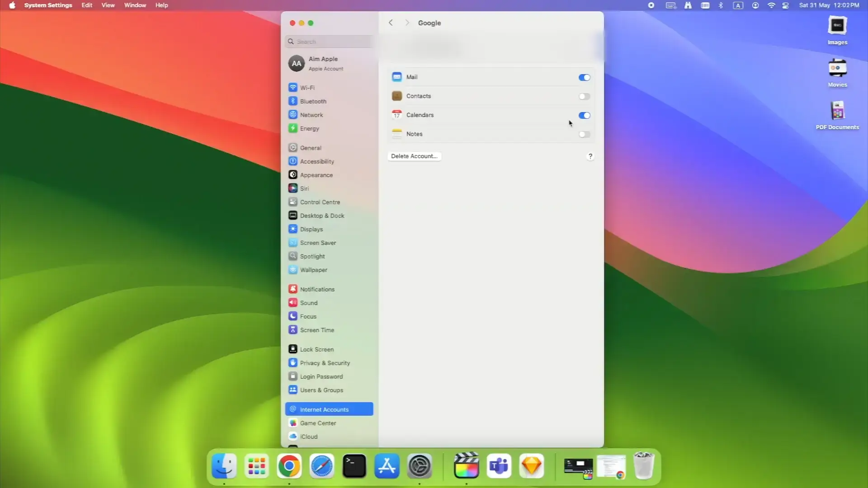Select Game Center in sidebar
Viewport: 868px width, 488px height.
point(318,423)
